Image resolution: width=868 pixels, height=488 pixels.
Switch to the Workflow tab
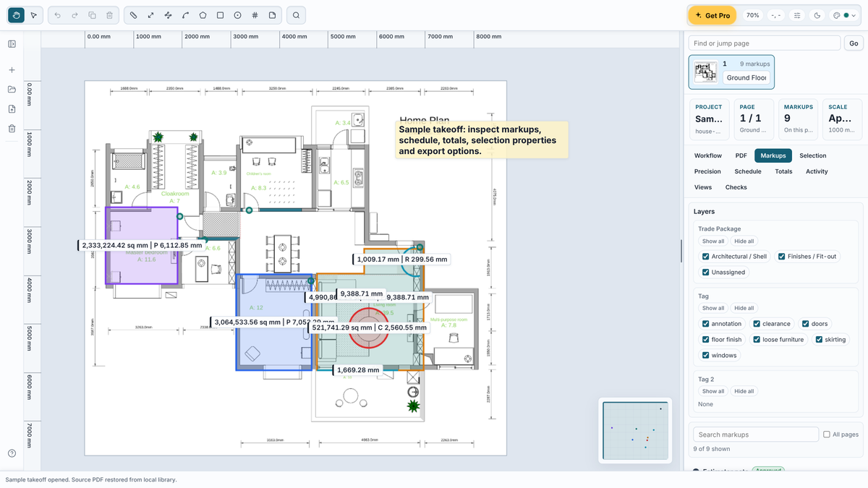click(708, 155)
